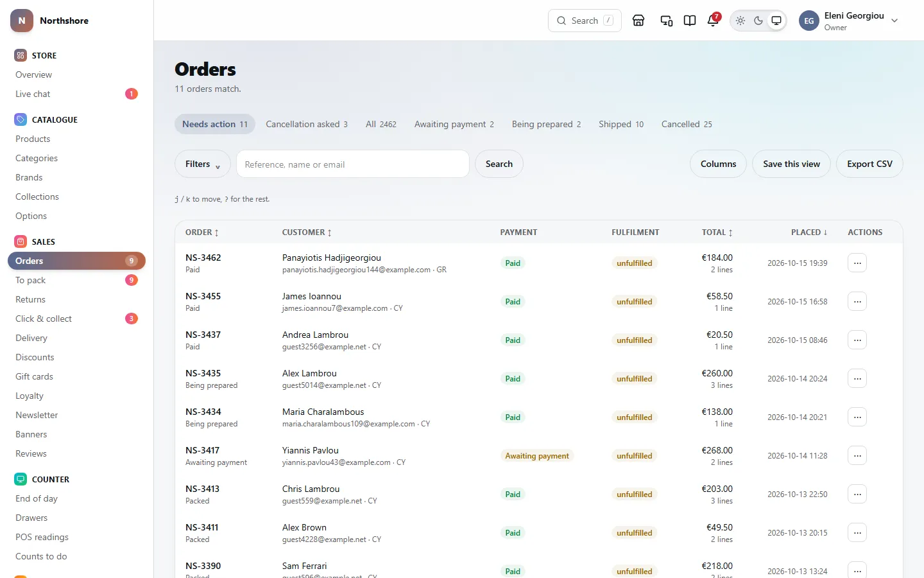
Task: Open actions menu for order NS-3411
Action: click(x=857, y=532)
